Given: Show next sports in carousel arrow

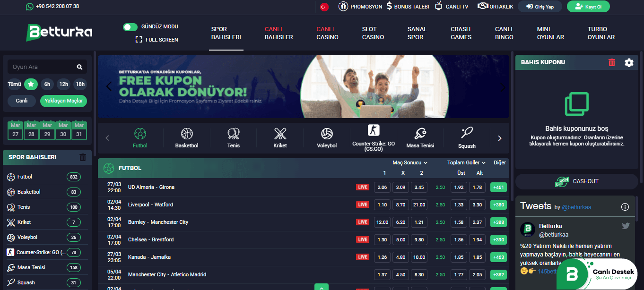Looking at the screenshot, I should (x=500, y=138).
